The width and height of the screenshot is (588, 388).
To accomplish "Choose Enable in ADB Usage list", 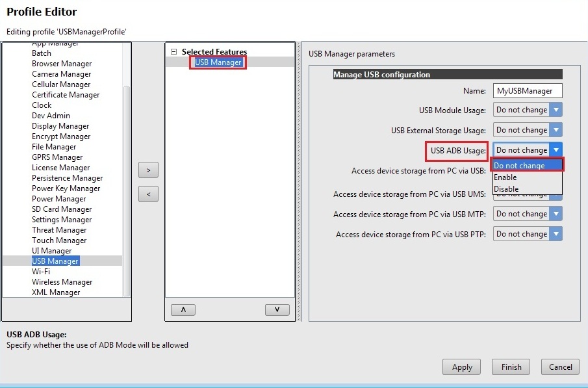I will click(x=505, y=177).
